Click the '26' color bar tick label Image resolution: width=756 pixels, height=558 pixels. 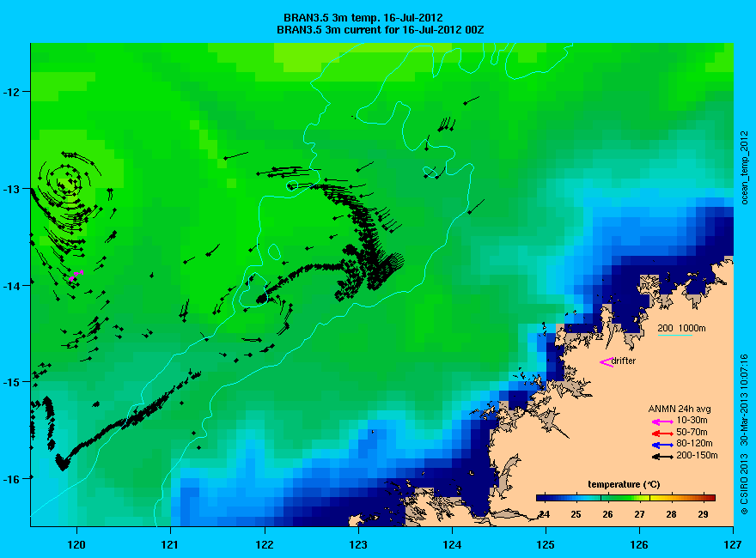pos(607,514)
